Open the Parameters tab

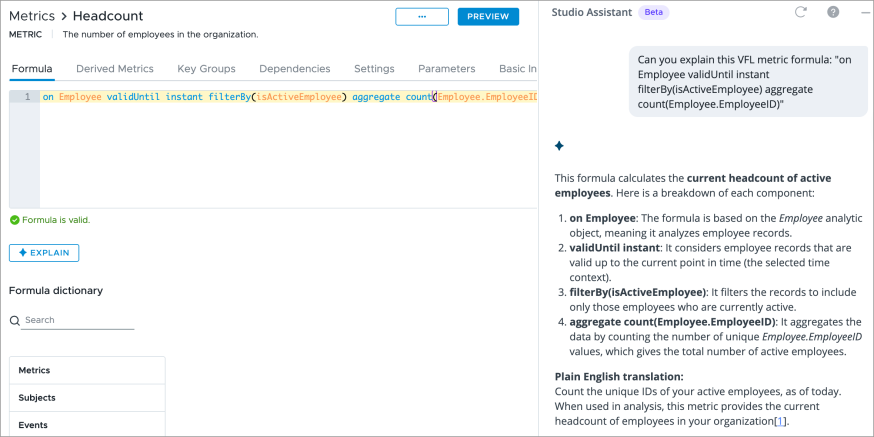click(x=446, y=69)
